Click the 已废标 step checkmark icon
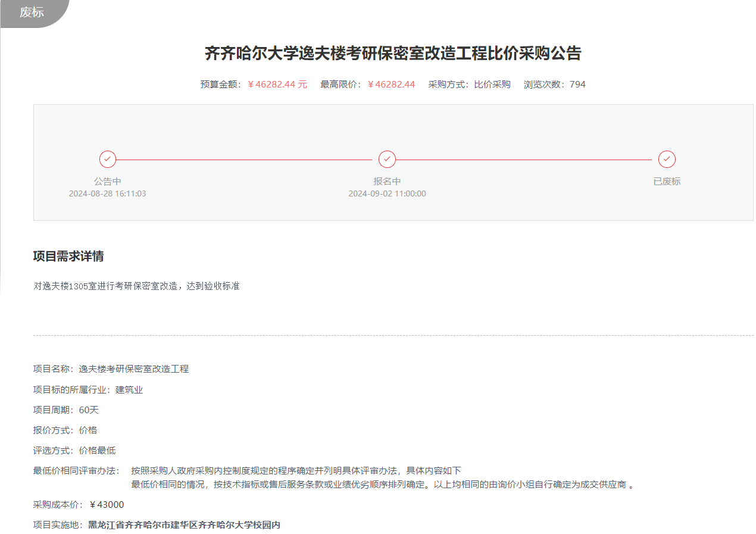Image resolution: width=756 pixels, height=534 pixels. tap(667, 160)
